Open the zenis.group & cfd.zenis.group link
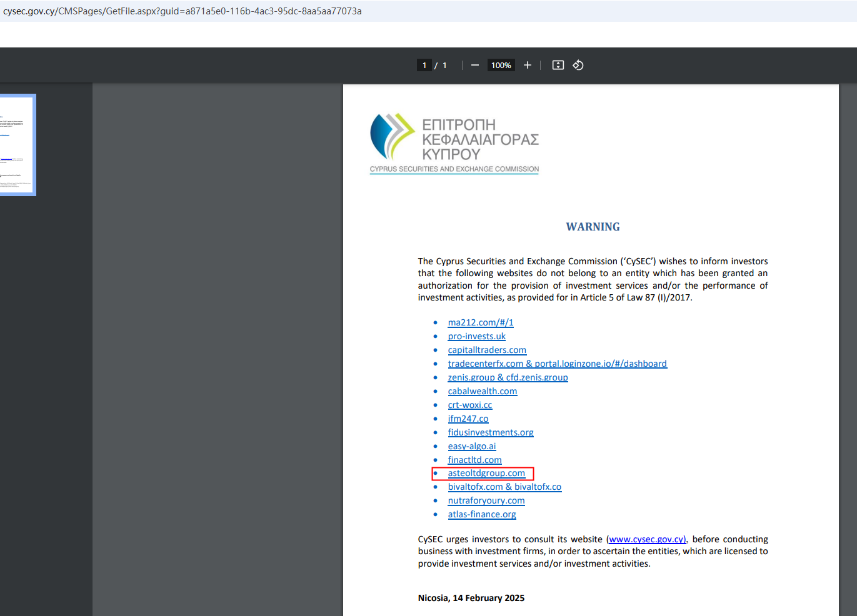The height and width of the screenshot is (616, 857). tap(508, 377)
